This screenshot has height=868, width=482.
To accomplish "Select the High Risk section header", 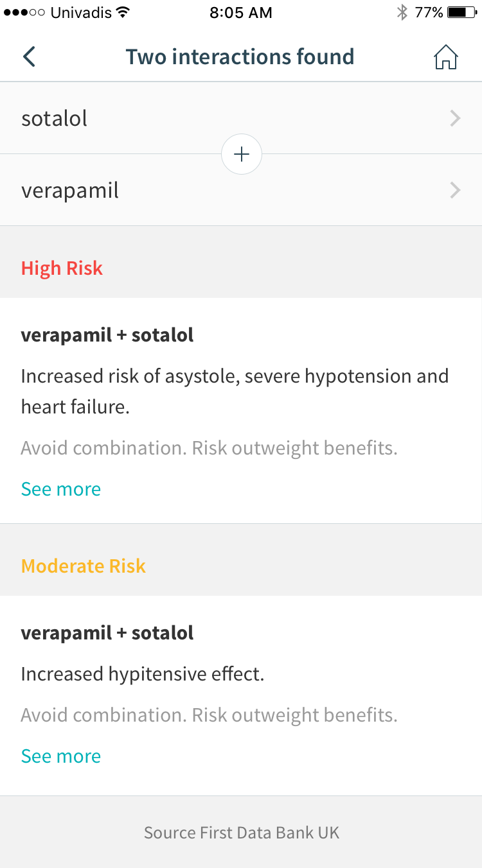I will (x=241, y=268).
